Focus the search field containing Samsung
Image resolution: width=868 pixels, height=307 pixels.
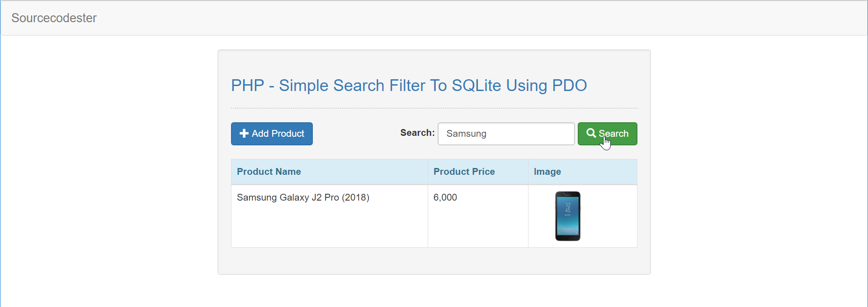[506, 134]
